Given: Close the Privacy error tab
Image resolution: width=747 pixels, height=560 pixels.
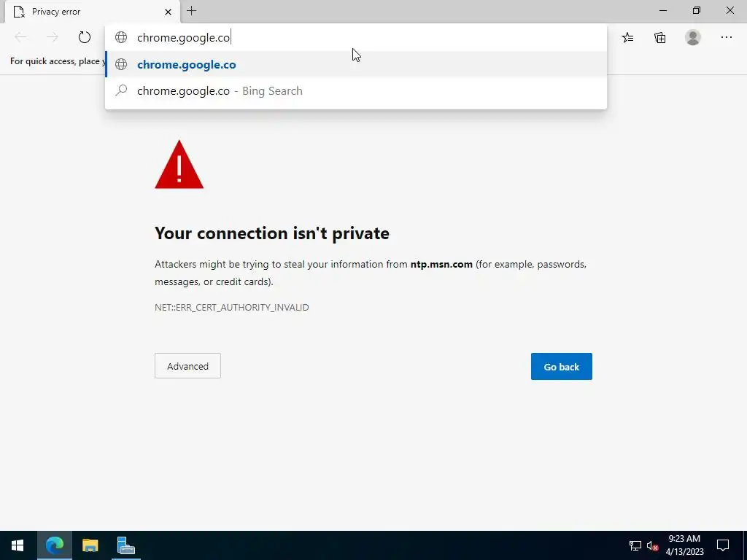Looking at the screenshot, I should pyautogui.click(x=168, y=12).
